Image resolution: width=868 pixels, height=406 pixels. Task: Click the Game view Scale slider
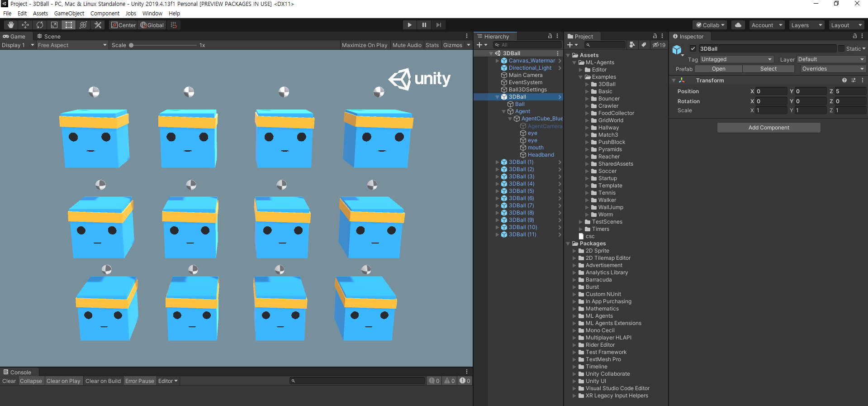(x=163, y=45)
